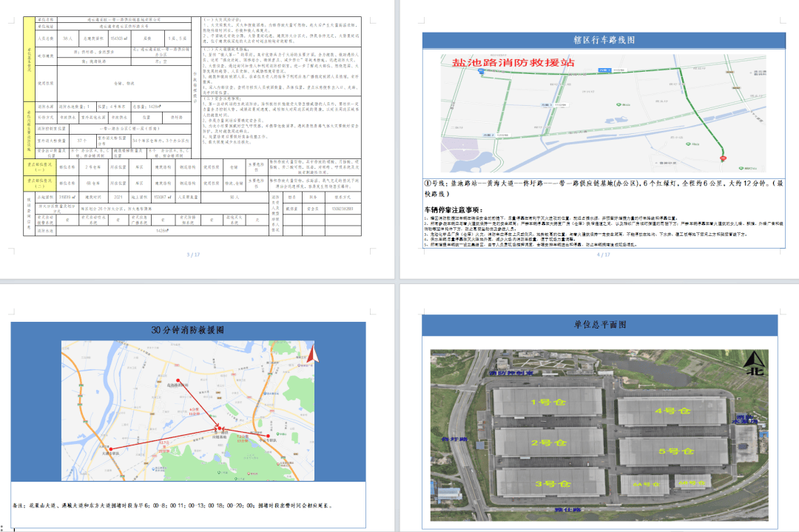The width and height of the screenshot is (799, 532).
Task: Click the 重点部位情况（二）yellow row header
Action: point(40,183)
